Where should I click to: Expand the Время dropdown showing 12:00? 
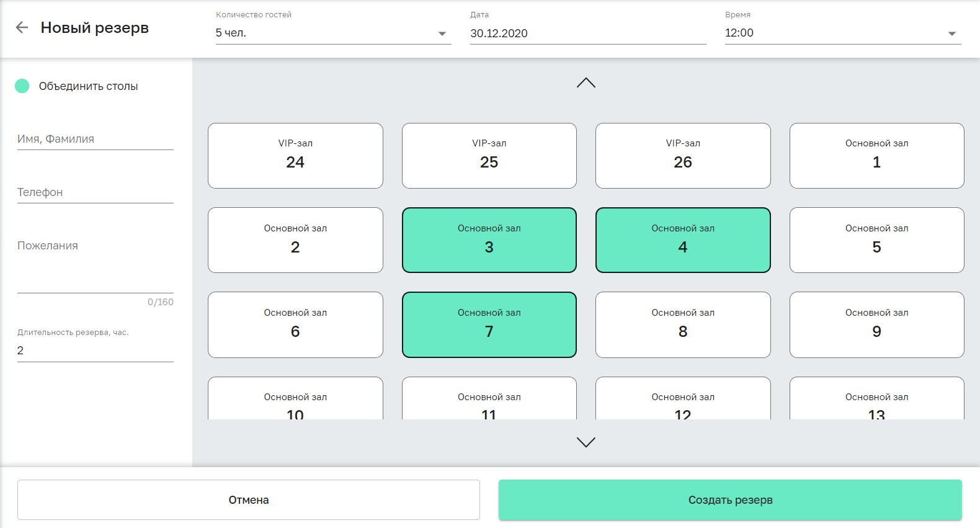tap(842, 34)
